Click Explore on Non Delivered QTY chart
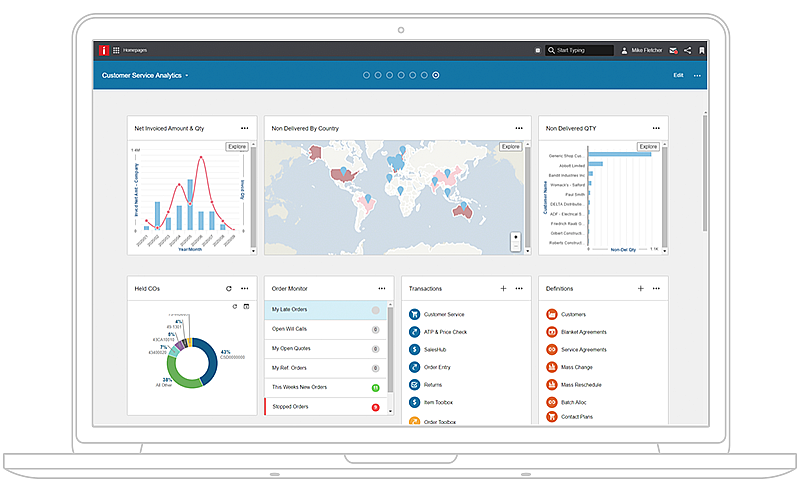Viewport: 800px width, 494px height. tap(648, 147)
